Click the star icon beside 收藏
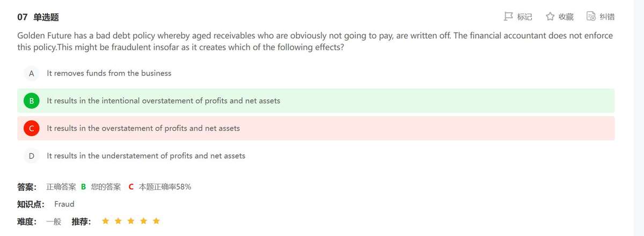 pyautogui.click(x=550, y=17)
